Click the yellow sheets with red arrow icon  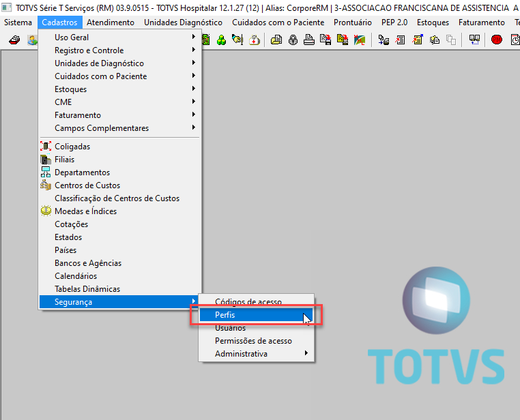coord(343,40)
